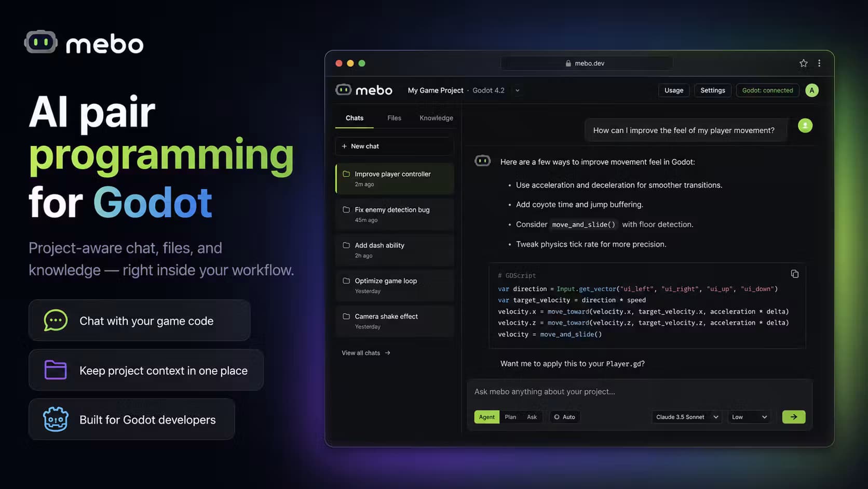The image size is (868, 489).
Task: Click the mebo.dev address bar
Action: pos(587,63)
